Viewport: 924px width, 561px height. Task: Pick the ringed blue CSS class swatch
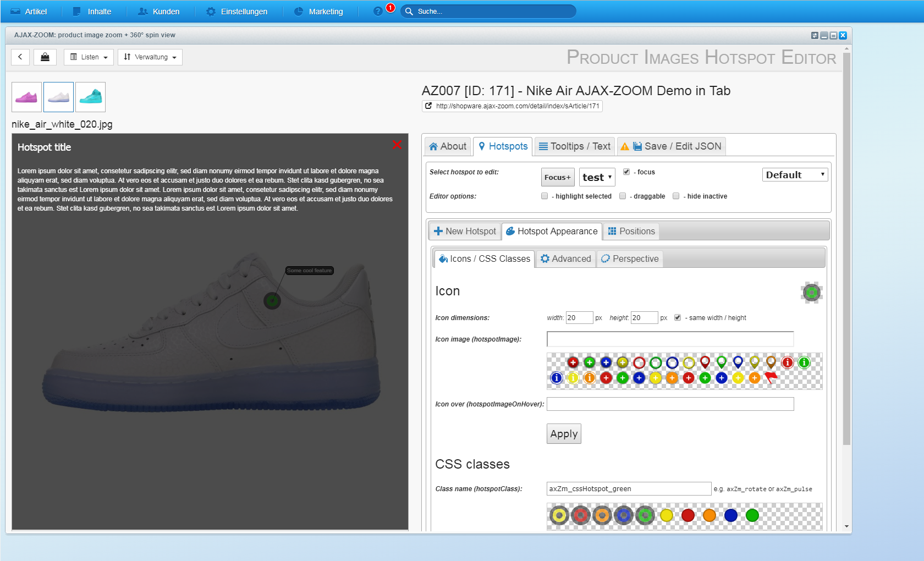click(x=624, y=515)
